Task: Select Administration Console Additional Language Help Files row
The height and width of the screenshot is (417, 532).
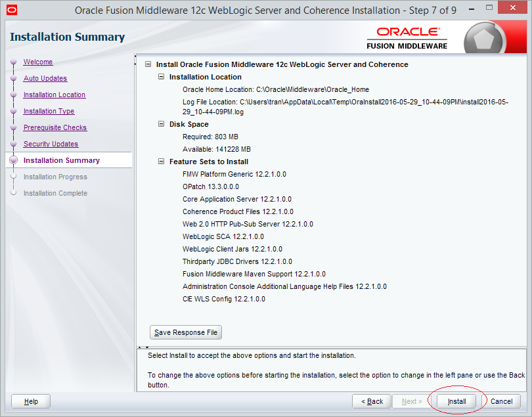Action: click(x=284, y=287)
